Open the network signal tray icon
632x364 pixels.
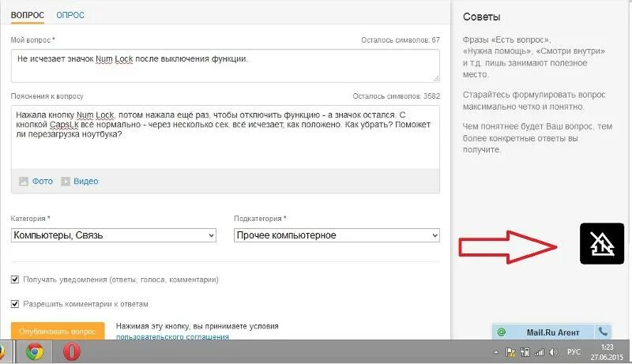pos(540,352)
